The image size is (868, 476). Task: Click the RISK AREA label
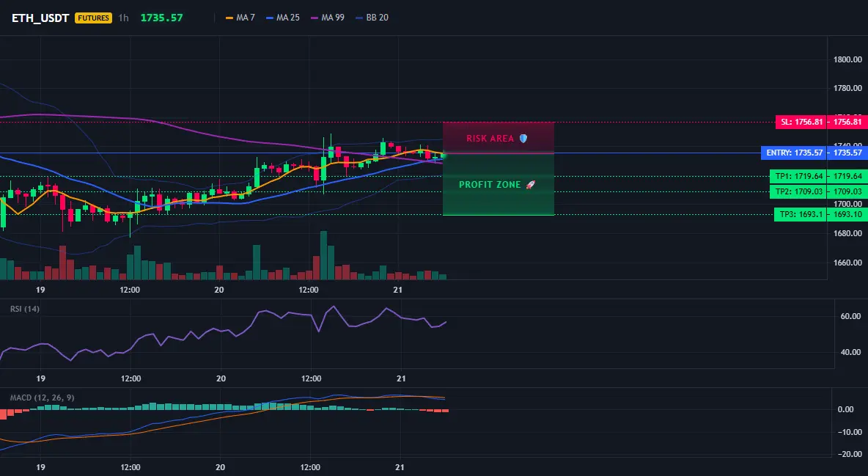(490, 139)
